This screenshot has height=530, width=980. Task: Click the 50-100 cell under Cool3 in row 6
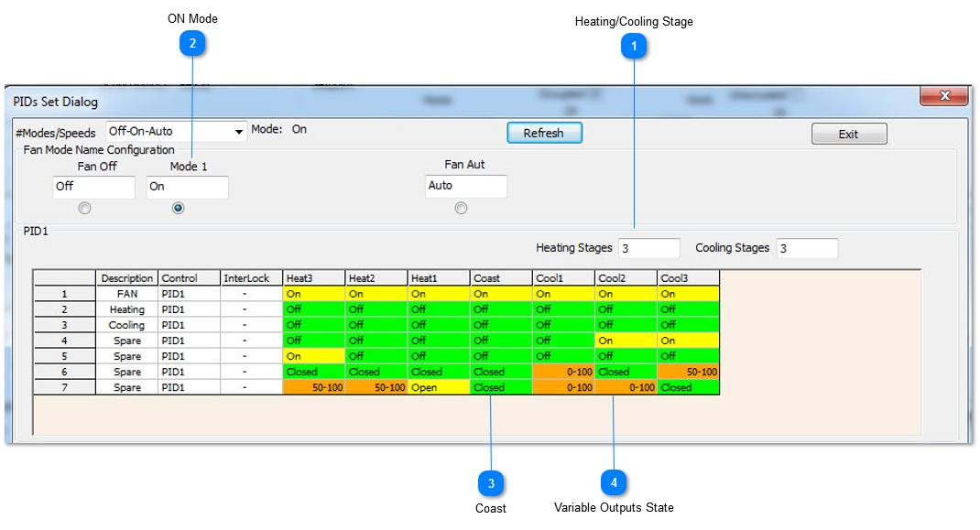point(689,372)
